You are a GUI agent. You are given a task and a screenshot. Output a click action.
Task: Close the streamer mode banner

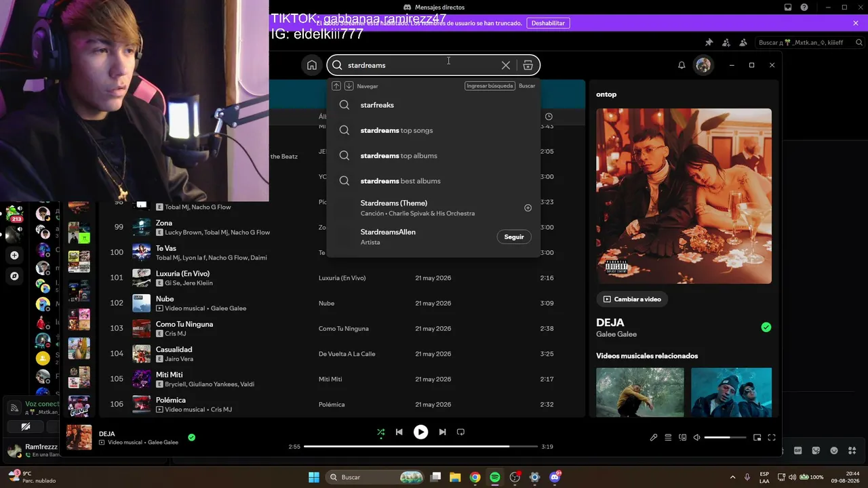(x=856, y=23)
